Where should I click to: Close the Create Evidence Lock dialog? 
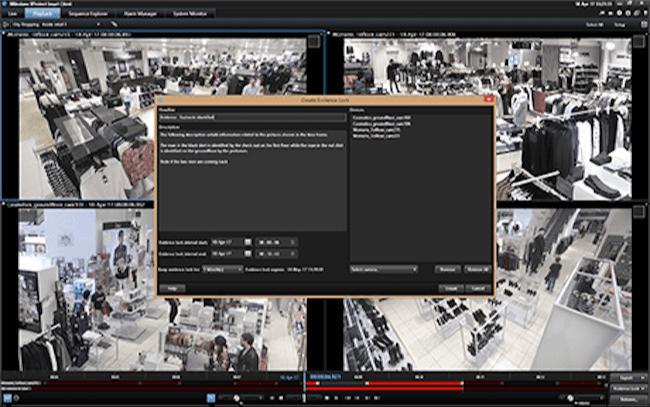488,100
